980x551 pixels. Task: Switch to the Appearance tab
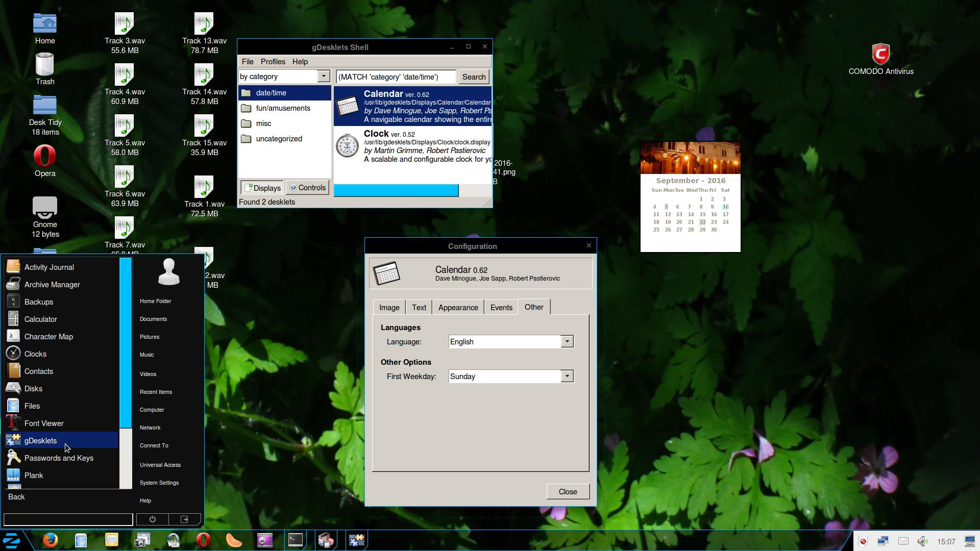coord(458,308)
